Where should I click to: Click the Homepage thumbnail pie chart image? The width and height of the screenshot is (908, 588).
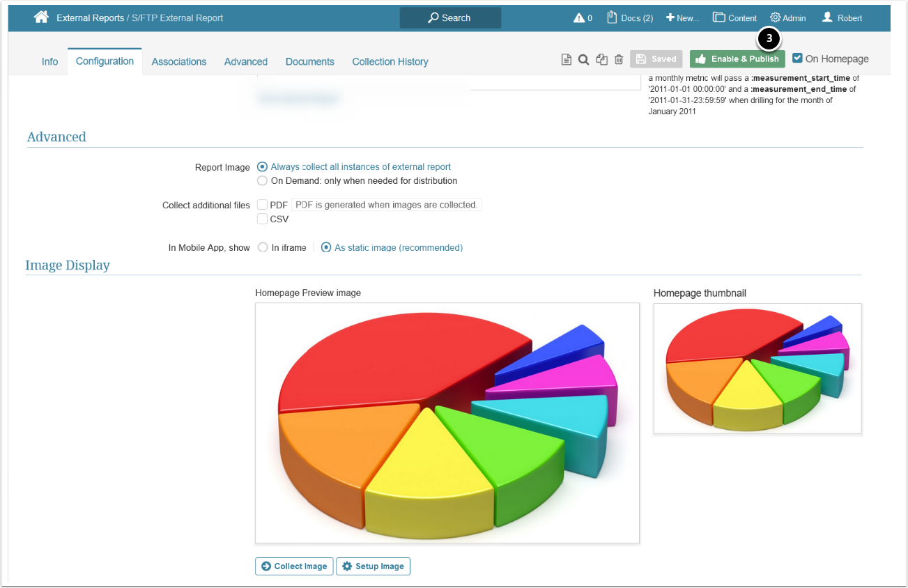[757, 369]
